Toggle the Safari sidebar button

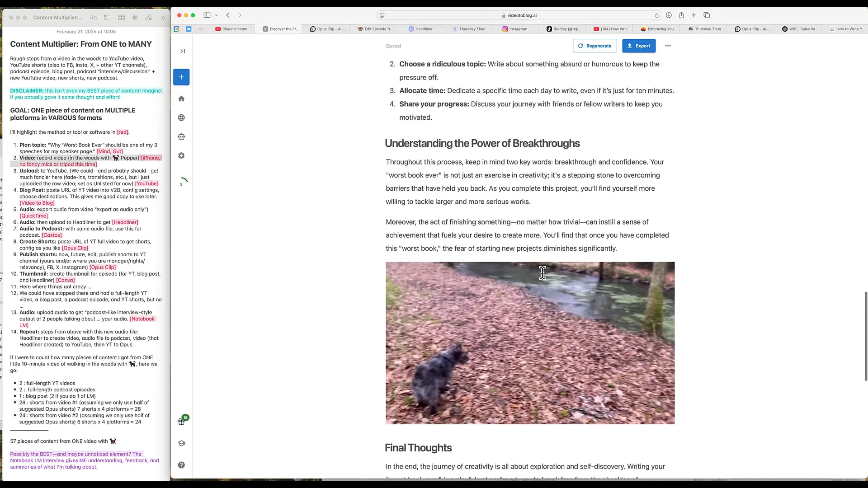pos(207,15)
